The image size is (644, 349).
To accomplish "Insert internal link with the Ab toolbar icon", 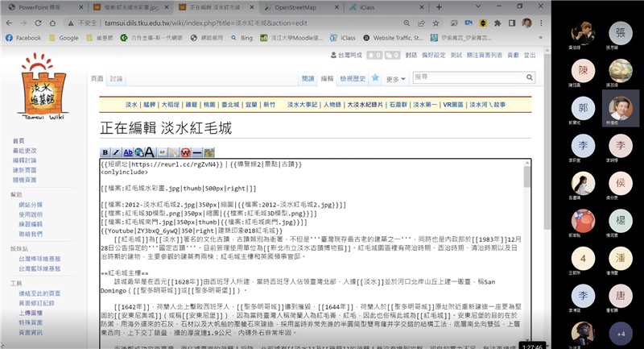I will click(x=127, y=152).
